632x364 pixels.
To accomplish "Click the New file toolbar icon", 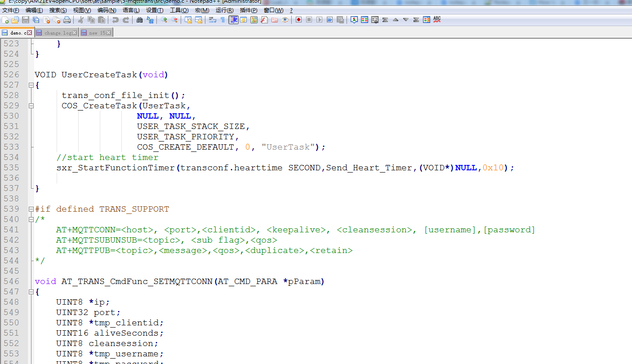I will (x=5, y=20).
